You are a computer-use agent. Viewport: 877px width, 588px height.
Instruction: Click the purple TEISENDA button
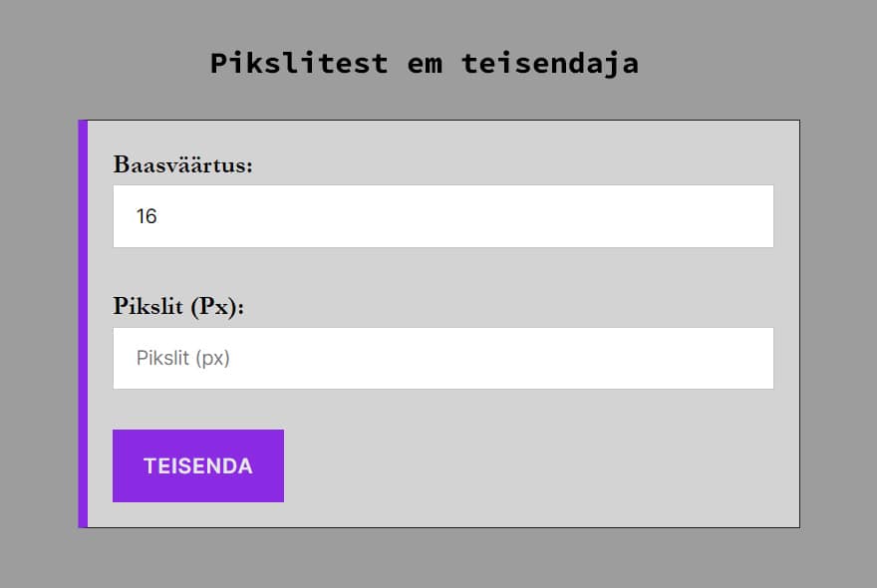tap(198, 465)
